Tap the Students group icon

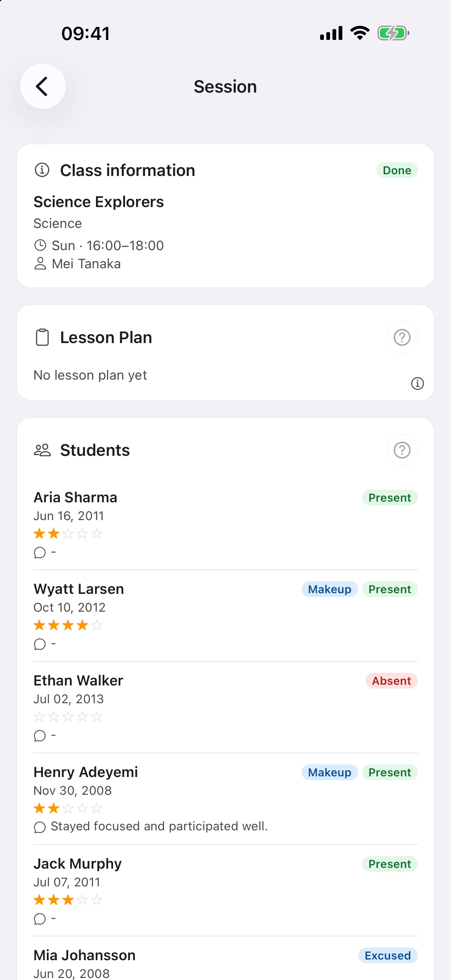pyautogui.click(x=42, y=450)
